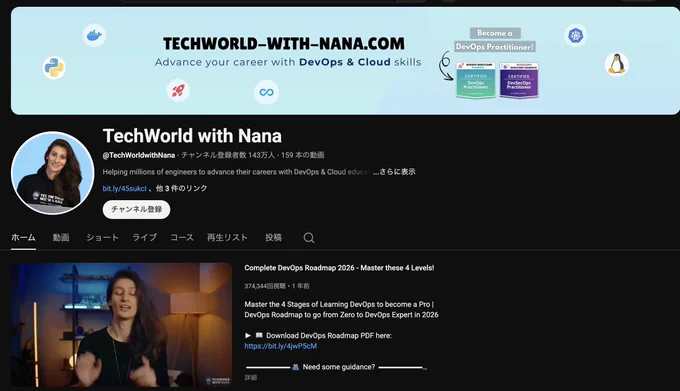Viewport: 680px width, 391px height.
Task: Click the Certified DevSecOps Practitioner badge
Action: 519,80
